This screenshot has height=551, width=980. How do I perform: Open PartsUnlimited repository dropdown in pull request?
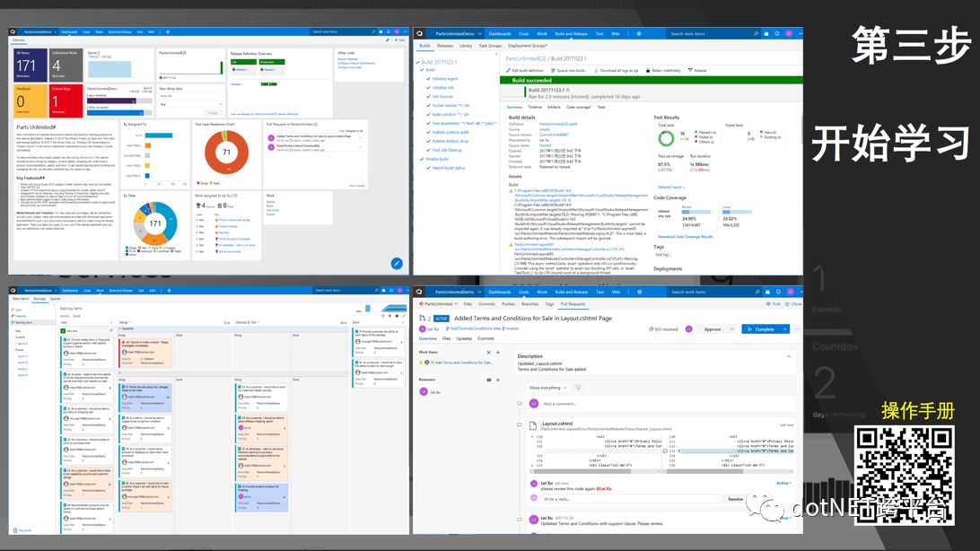tap(457, 303)
